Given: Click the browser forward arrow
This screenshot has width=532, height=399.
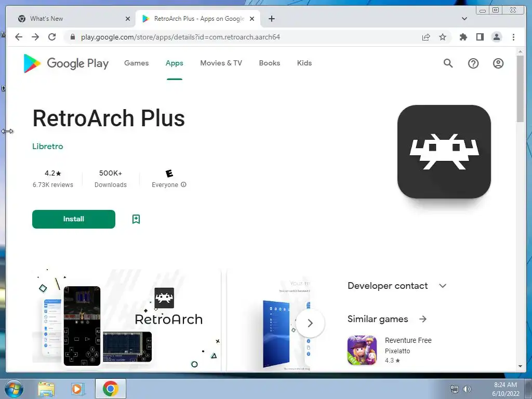Looking at the screenshot, I should coord(35,37).
